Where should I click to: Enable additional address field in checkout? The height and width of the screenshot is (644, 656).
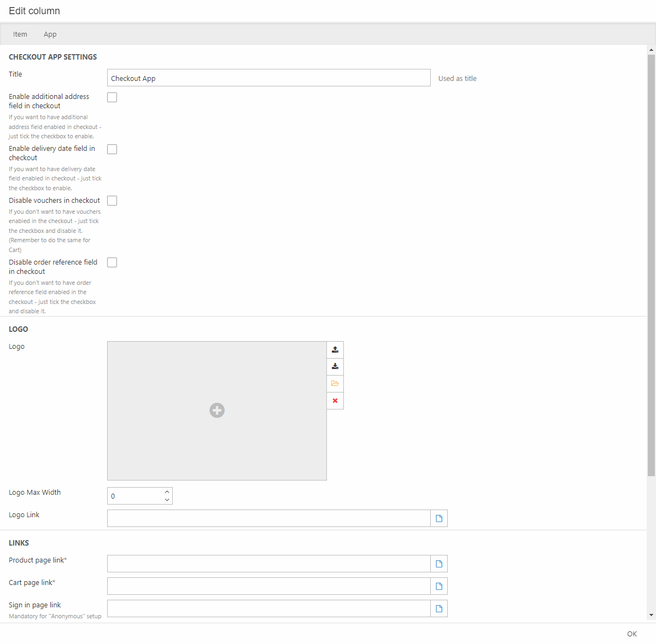[x=112, y=97]
